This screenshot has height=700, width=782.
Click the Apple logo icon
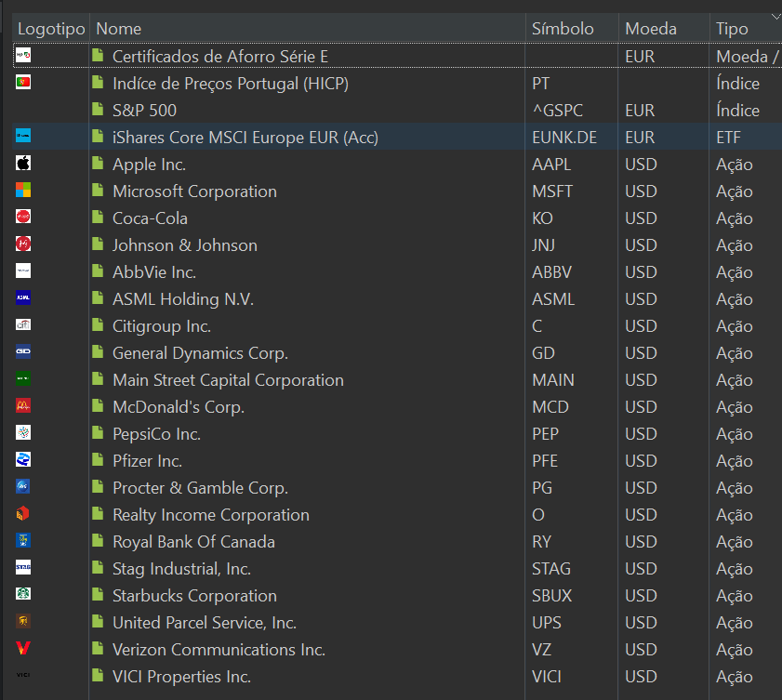(23, 163)
